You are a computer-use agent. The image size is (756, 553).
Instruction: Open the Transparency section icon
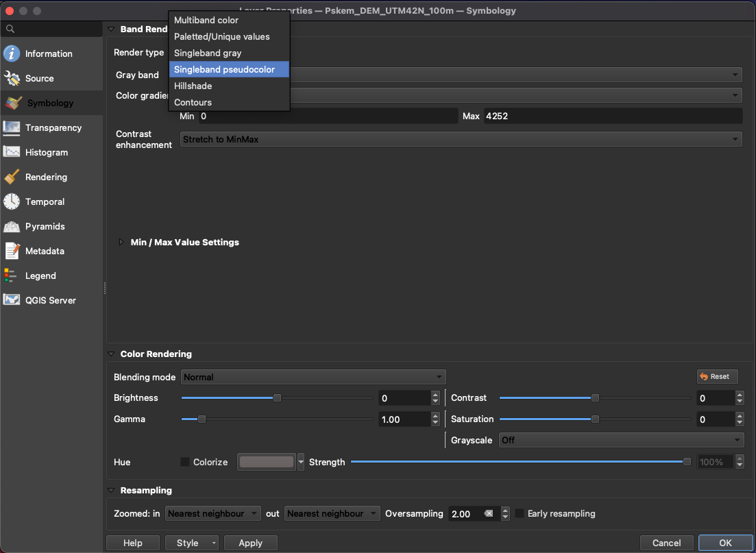(x=12, y=127)
